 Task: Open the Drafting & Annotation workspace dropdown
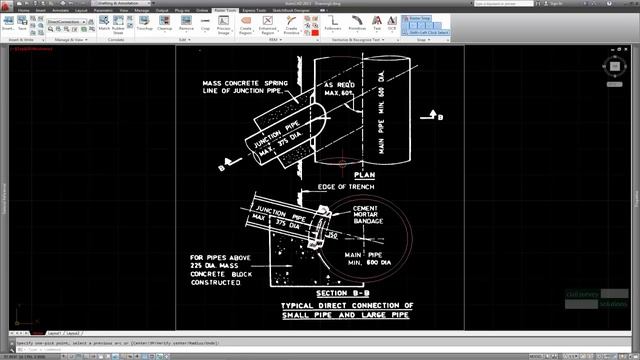(x=122, y=3)
